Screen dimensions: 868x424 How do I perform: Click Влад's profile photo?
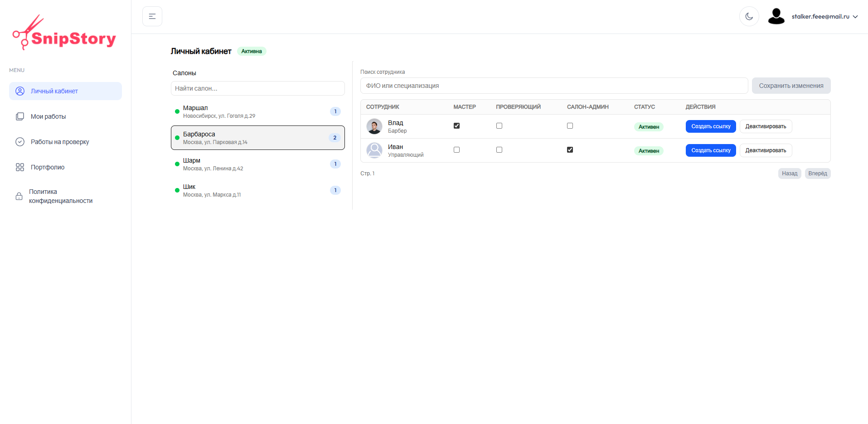374,126
